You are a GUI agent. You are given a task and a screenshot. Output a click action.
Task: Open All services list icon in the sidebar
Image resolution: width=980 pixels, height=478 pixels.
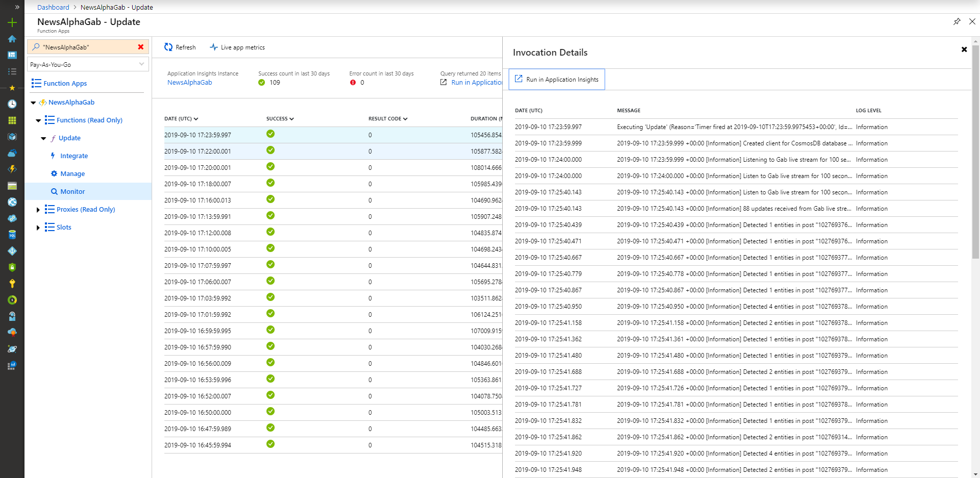[12, 71]
